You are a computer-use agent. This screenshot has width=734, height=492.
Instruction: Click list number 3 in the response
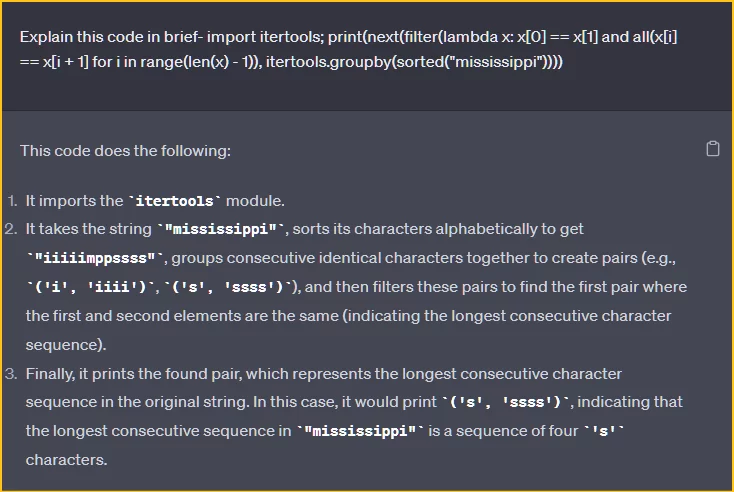[11, 374]
